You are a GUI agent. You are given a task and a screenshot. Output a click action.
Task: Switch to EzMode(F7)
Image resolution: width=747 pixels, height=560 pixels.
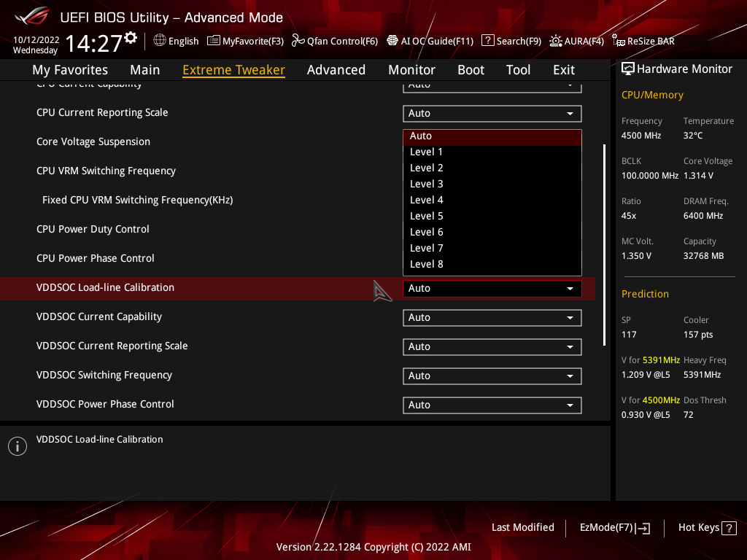[x=614, y=528]
